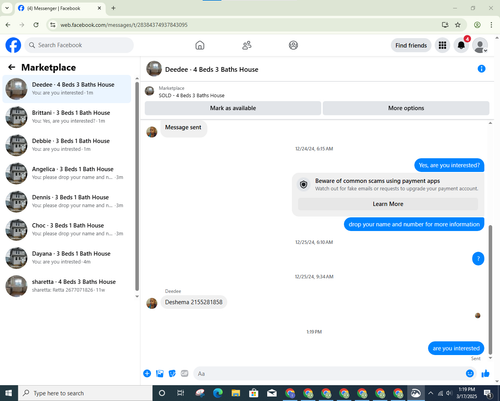This screenshot has height=401, width=500.
Task: Click the Windows taskbar search box
Action: pyautogui.click(x=85, y=393)
